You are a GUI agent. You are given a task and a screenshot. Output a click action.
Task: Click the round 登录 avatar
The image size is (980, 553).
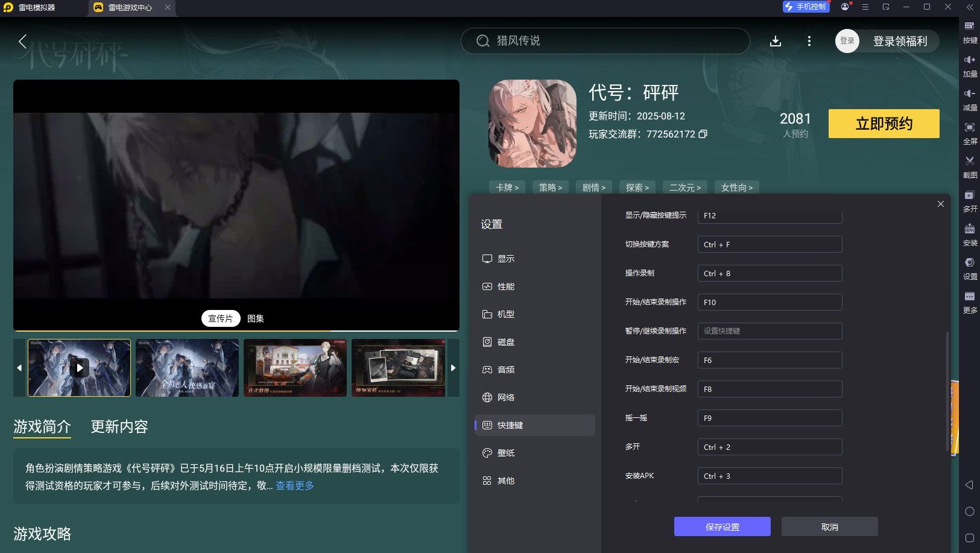tap(847, 41)
